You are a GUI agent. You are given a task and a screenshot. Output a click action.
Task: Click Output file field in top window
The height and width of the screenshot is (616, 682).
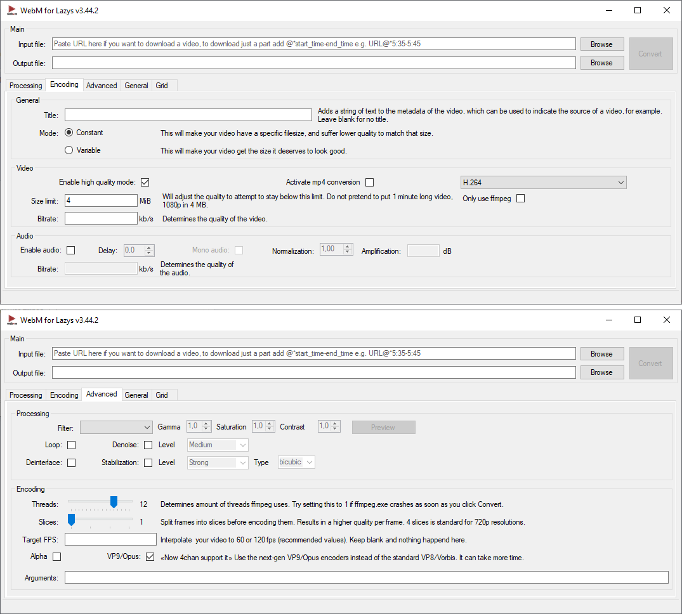pyautogui.click(x=314, y=63)
